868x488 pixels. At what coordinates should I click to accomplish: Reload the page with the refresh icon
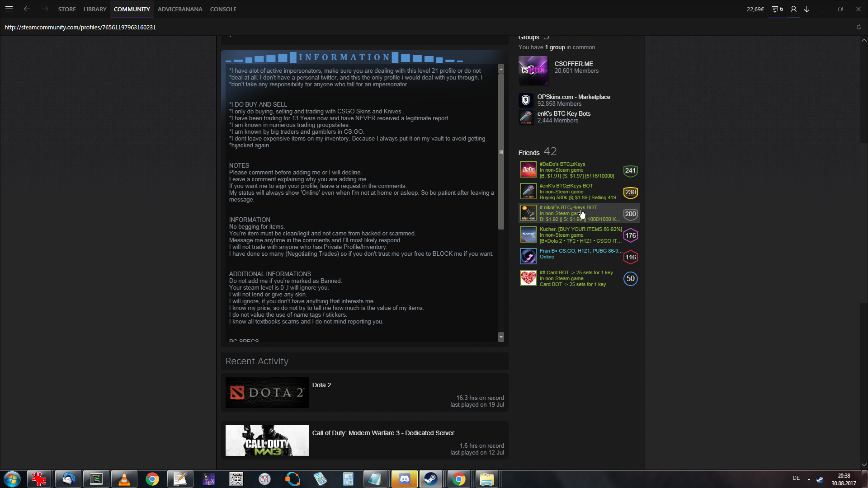click(859, 27)
